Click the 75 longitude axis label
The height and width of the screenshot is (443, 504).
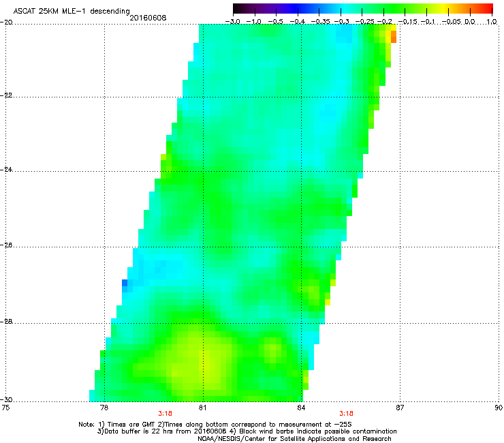point(5,408)
